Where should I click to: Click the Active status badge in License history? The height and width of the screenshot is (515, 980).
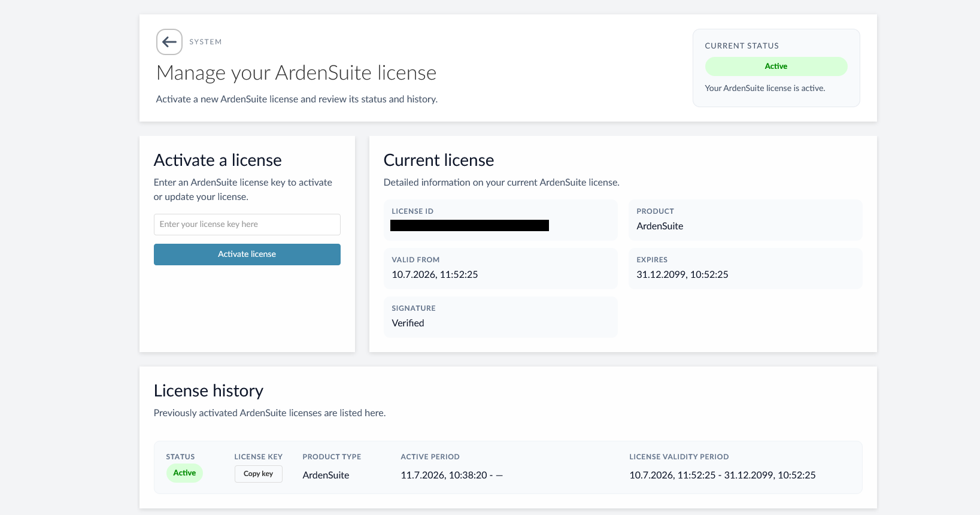click(x=184, y=473)
